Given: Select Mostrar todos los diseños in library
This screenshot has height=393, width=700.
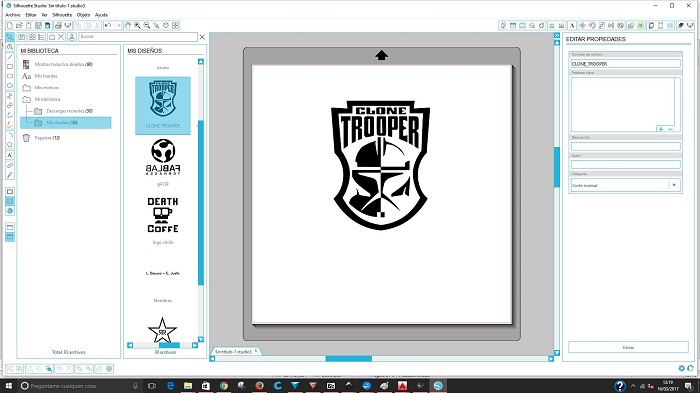Looking at the screenshot, I should (x=63, y=64).
